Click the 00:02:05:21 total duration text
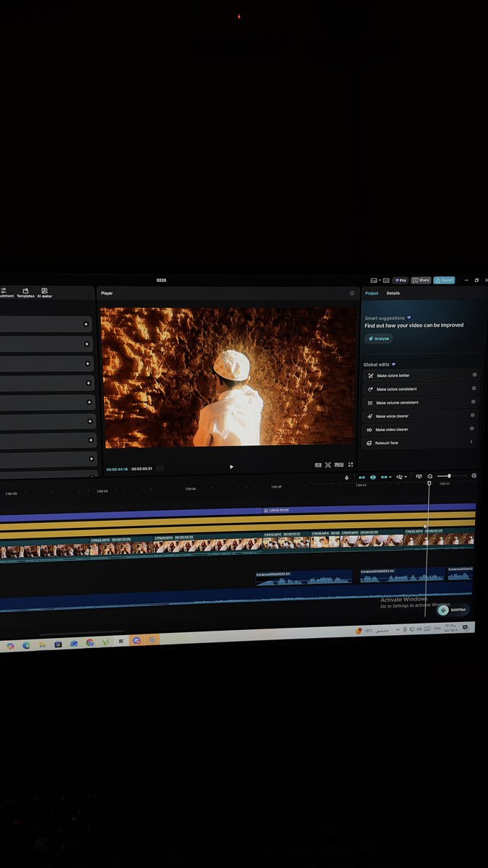 [142, 469]
